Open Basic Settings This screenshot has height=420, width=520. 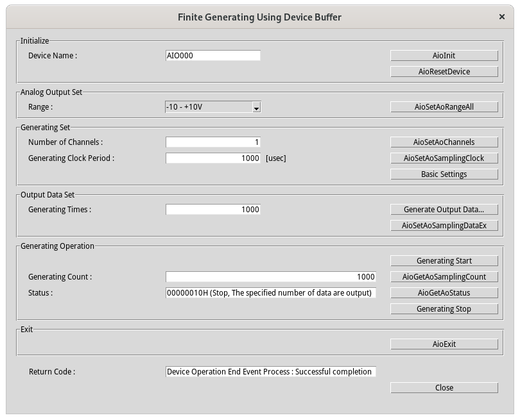tap(444, 174)
